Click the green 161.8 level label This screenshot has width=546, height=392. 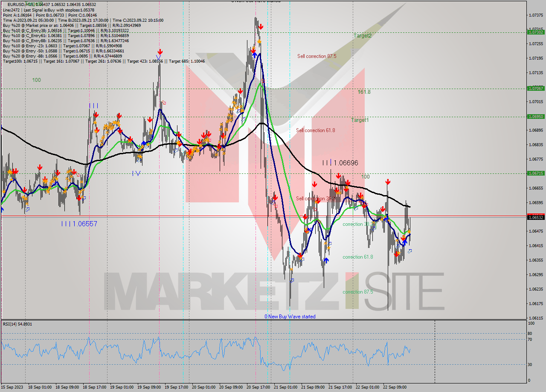(x=364, y=92)
